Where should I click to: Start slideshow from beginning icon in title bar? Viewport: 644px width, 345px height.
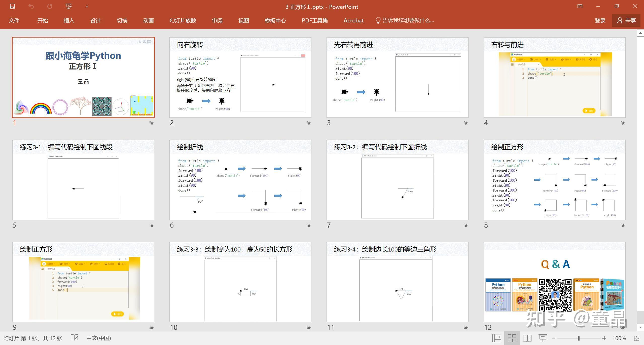[68, 7]
